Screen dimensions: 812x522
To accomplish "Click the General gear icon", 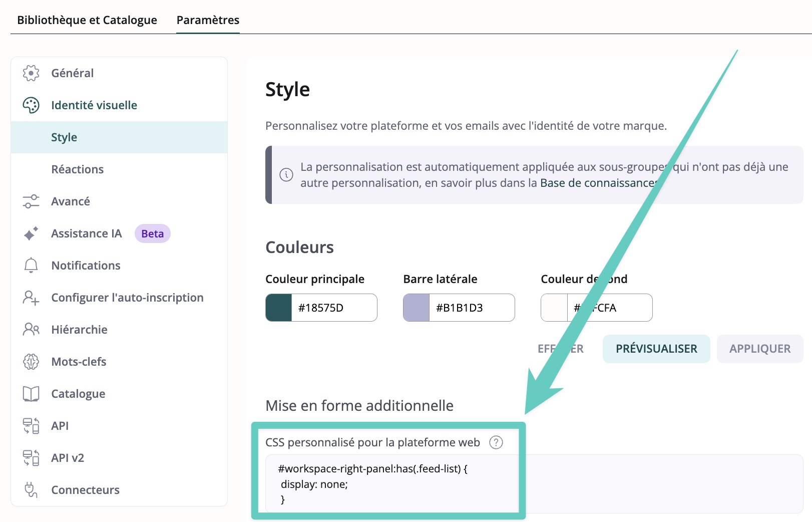I will (x=31, y=73).
